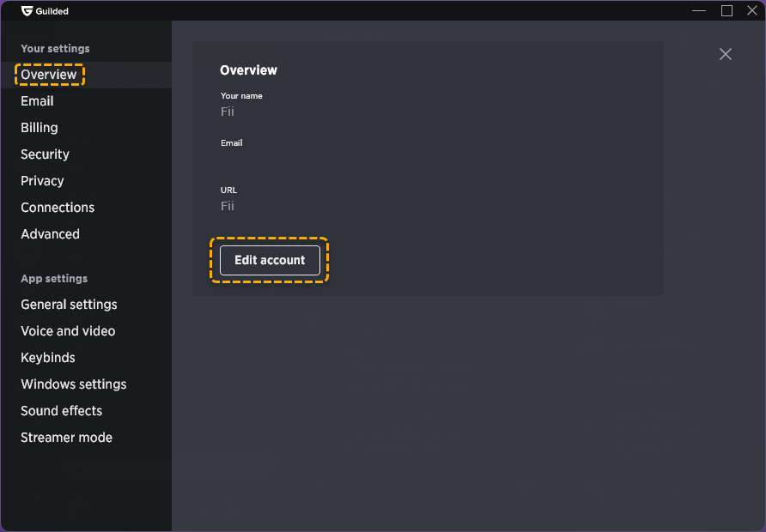Switch to Voice and video settings

click(68, 331)
